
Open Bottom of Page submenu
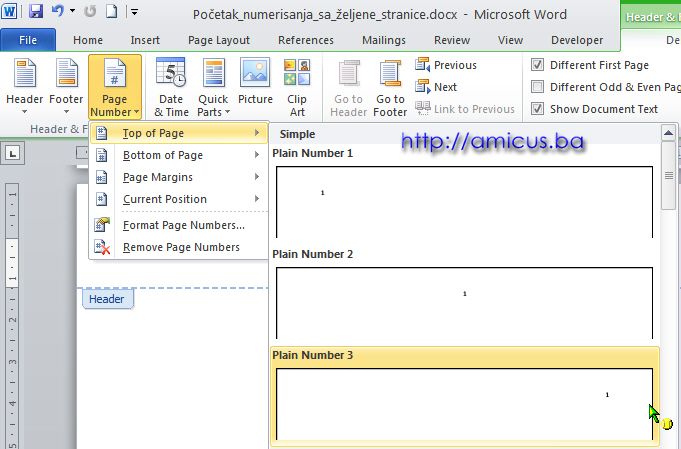tap(179, 155)
